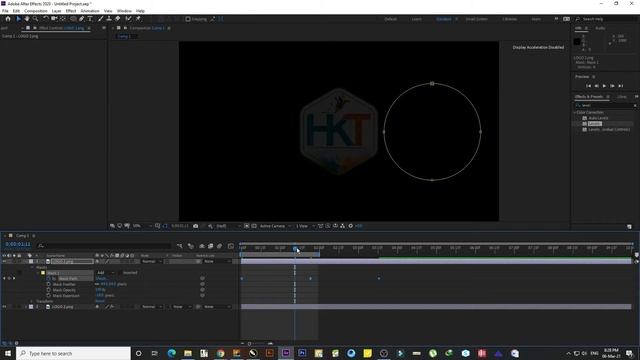
Task: Select the Clone Stamp tool
Action: [x=109, y=19]
